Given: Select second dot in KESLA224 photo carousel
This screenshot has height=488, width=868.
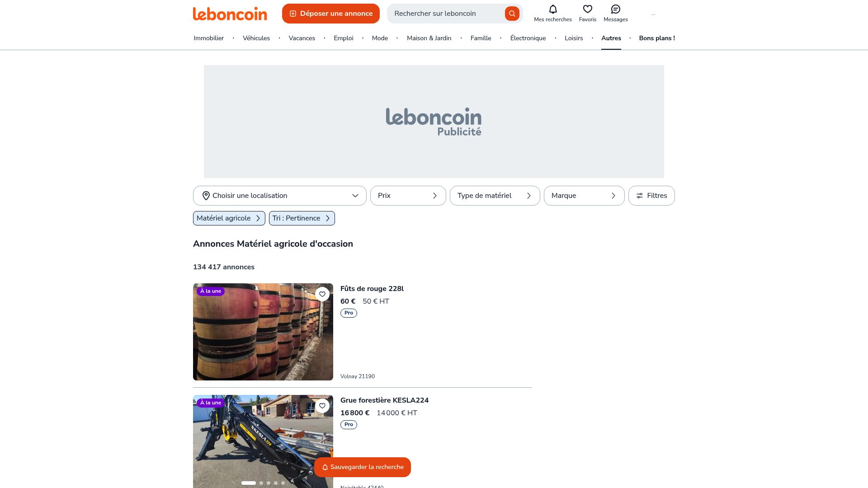Looking at the screenshot, I should [261, 483].
